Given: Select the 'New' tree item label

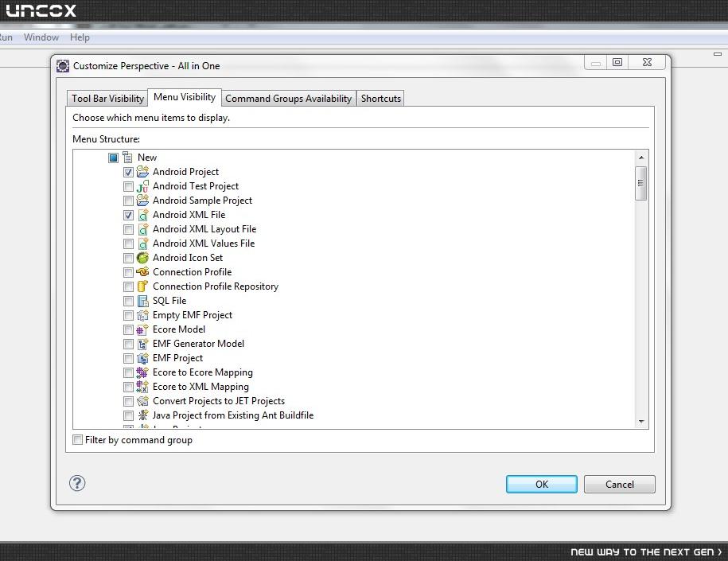Looking at the screenshot, I should (x=146, y=158).
